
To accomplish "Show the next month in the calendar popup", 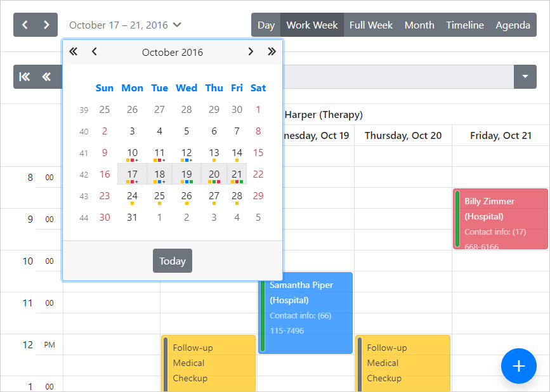I will pyautogui.click(x=251, y=52).
